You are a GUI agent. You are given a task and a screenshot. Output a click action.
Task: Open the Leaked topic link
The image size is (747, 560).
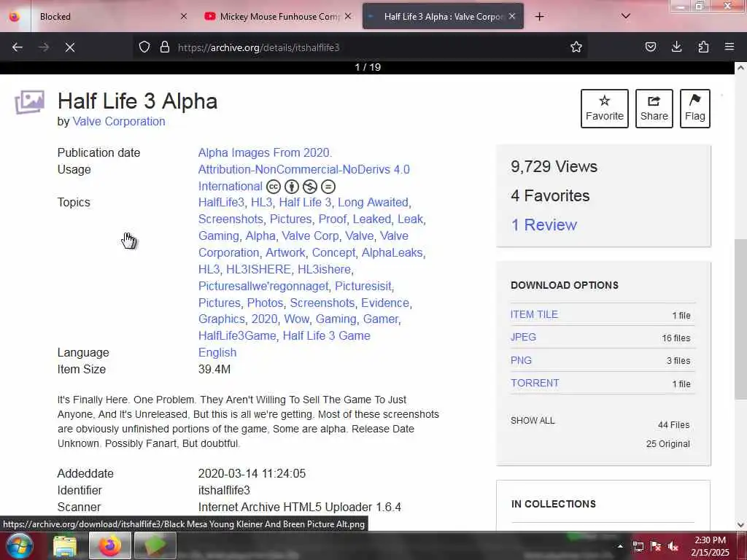click(x=371, y=219)
